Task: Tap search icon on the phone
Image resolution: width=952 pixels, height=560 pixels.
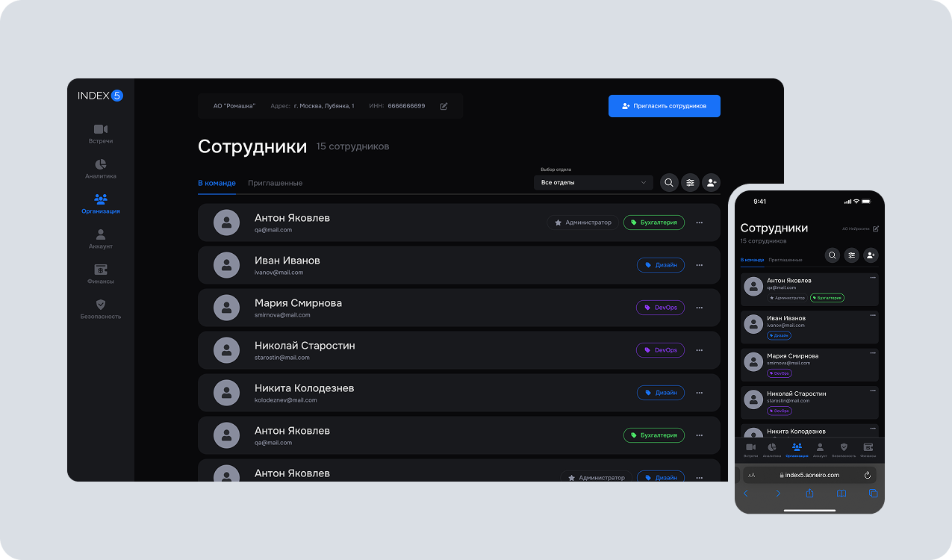Action: click(x=833, y=255)
